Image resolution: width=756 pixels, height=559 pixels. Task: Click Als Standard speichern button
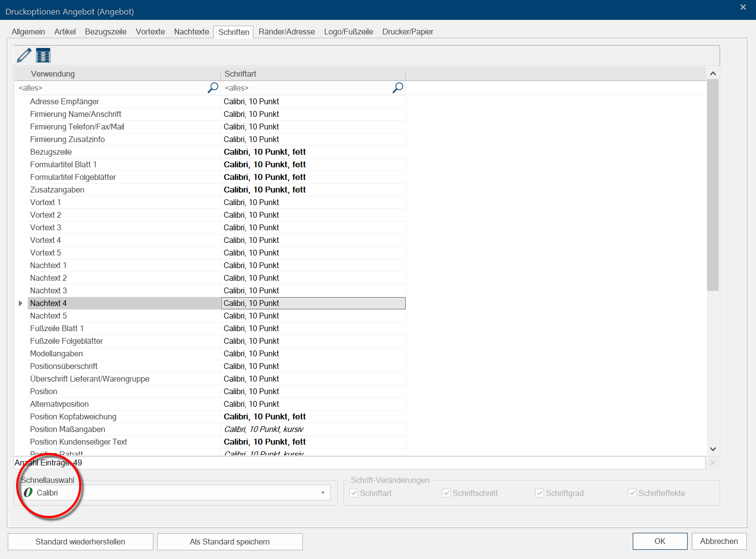[230, 542]
